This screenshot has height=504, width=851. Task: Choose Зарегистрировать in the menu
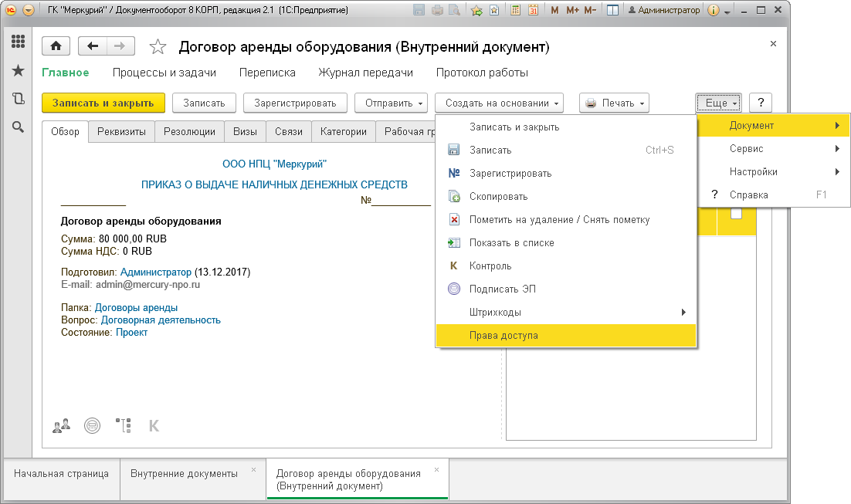pos(566,173)
